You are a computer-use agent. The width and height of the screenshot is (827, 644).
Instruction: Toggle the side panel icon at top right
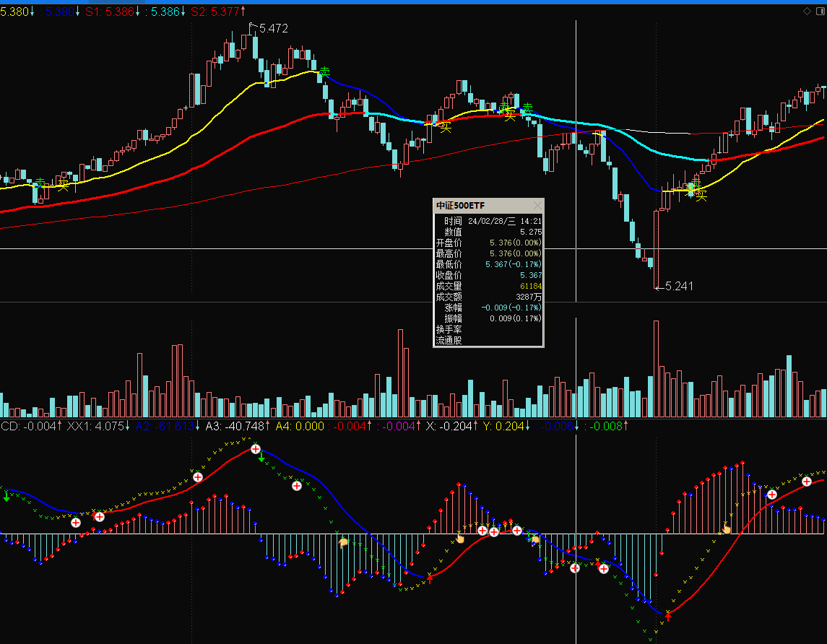819,11
